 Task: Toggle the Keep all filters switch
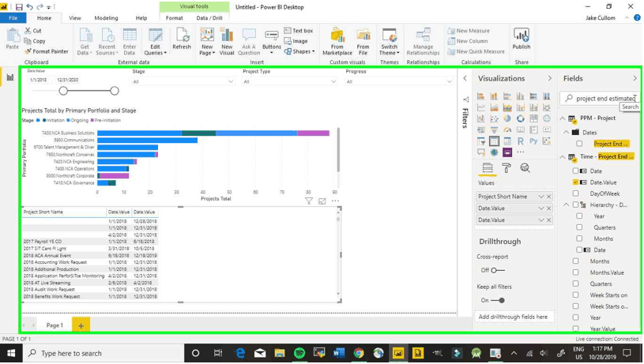coord(498,300)
